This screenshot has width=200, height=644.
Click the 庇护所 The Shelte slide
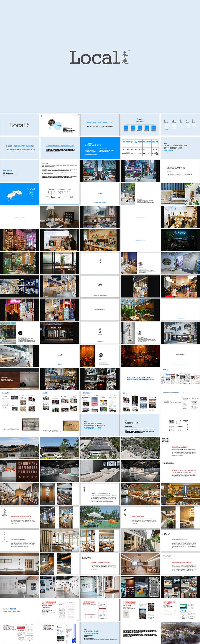pyautogui.click(x=180, y=563)
